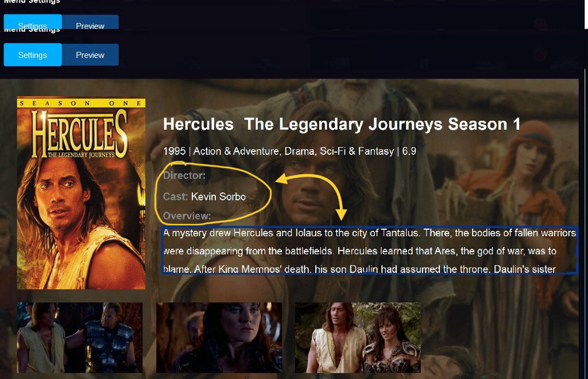The height and width of the screenshot is (379, 588).
Task: Click cast member Kevin Sorbo
Action: pos(218,196)
